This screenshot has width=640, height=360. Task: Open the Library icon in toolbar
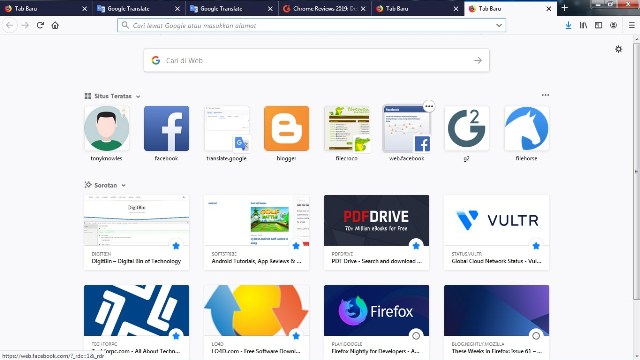[x=583, y=25]
